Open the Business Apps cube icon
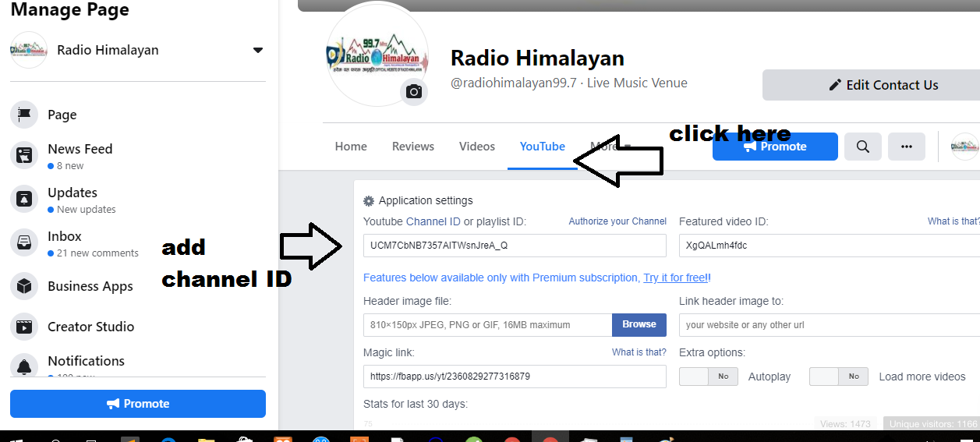Viewport: 980px width, 442px height. pyautogui.click(x=24, y=286)
